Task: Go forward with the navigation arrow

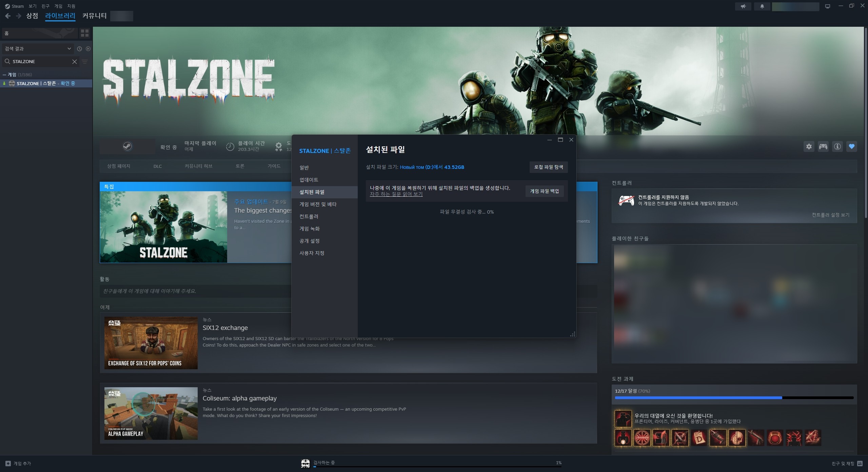Action: pyautogui.click(x=19, y=16)
